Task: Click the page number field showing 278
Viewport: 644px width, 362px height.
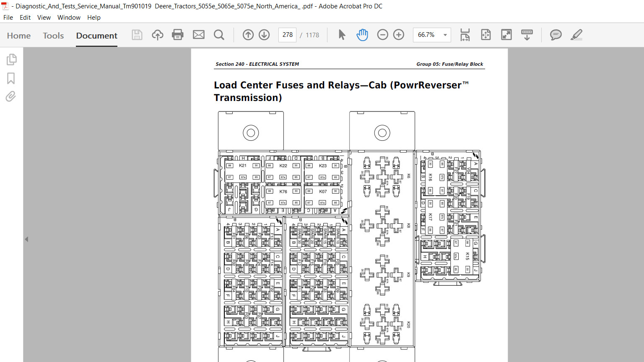Action: [x=288, y=35]
